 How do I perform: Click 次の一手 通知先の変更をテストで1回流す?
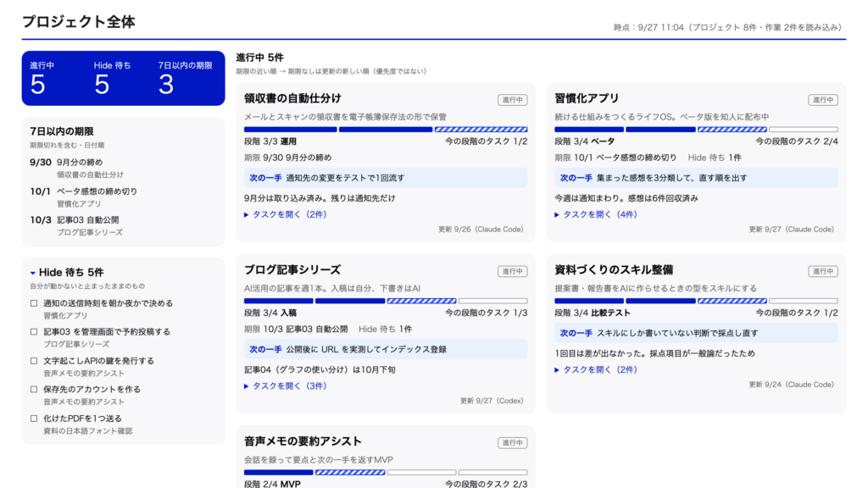click(386, 178)
